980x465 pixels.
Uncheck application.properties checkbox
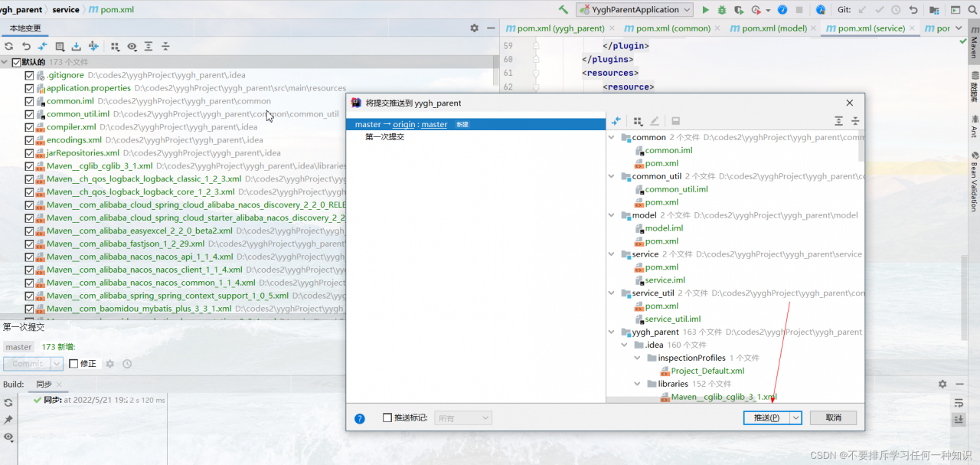[x=29, y=88]
